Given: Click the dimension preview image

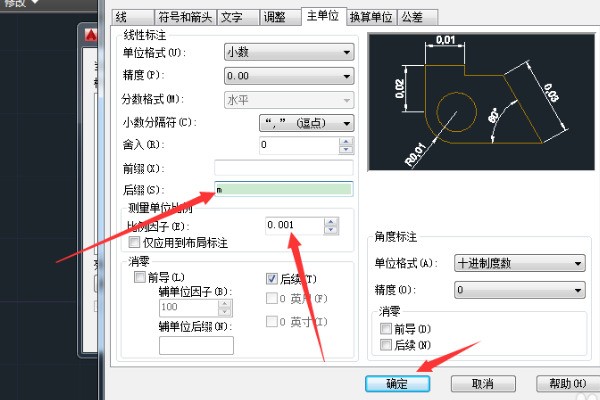Looking at the screenshot, I should 481,102.
